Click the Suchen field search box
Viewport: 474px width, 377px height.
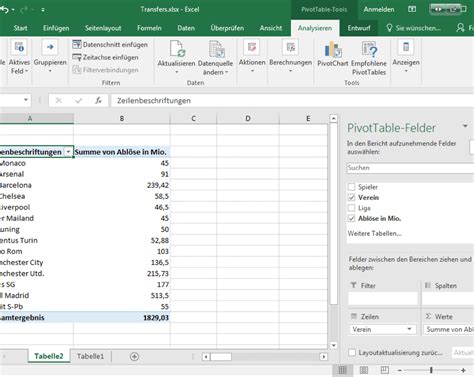410,168
